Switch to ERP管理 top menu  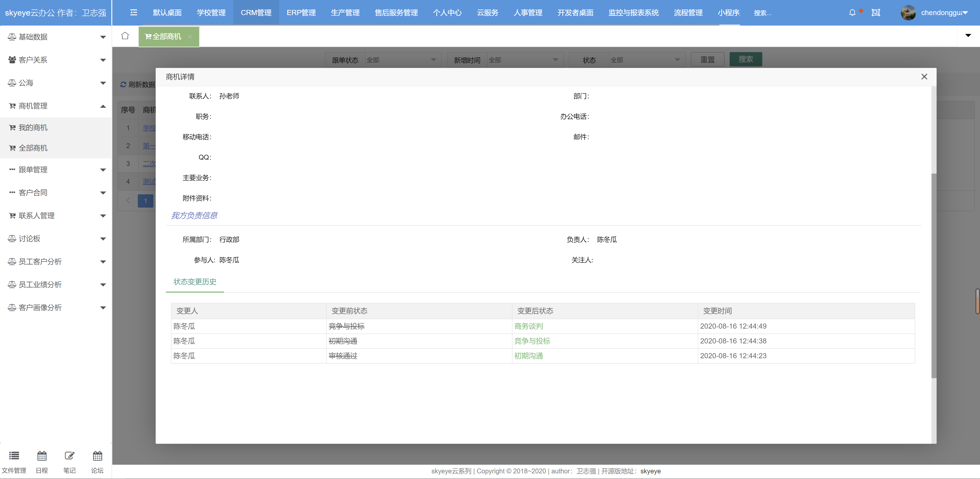(301, 13)
